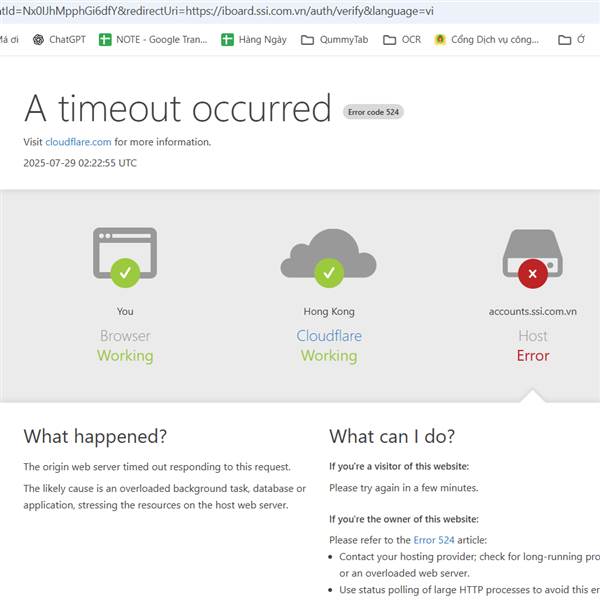Click the "You" label under browser icon
The width and height of the screenshot is (600, 600).
point(125,311)
